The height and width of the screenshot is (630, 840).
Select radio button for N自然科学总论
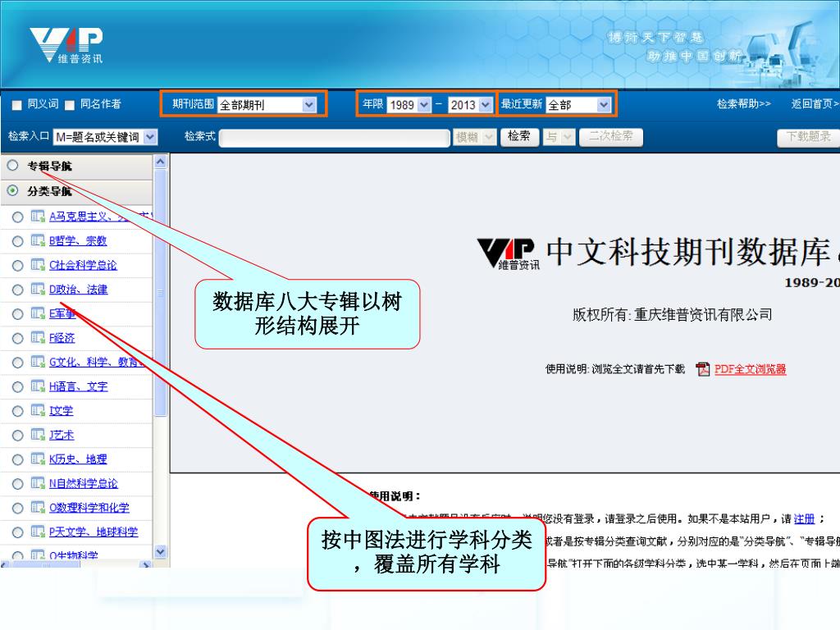(18, 484)
